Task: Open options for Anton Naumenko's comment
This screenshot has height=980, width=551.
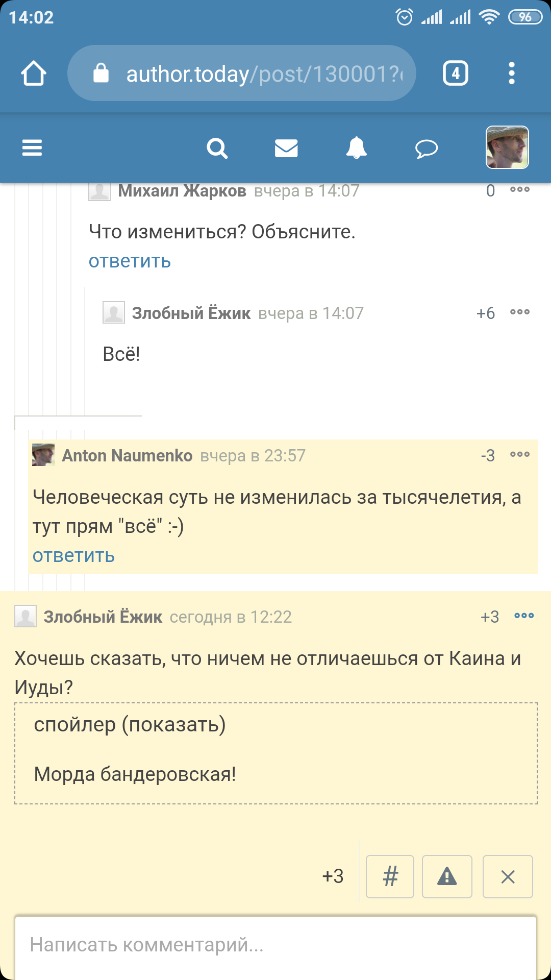Action: click(520, 455)
